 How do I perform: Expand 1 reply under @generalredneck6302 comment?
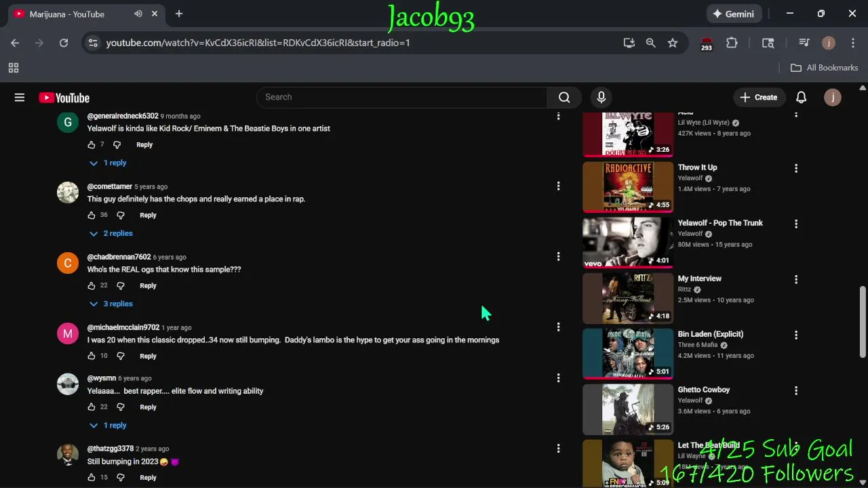108,163
